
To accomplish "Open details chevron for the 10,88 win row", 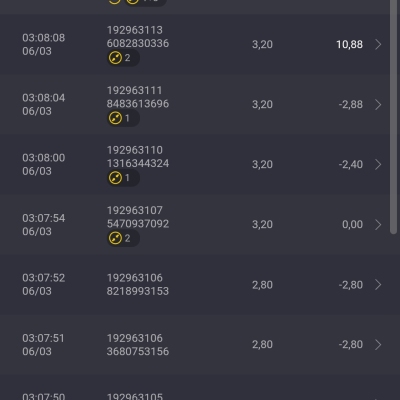I will (x=378, y=44).
